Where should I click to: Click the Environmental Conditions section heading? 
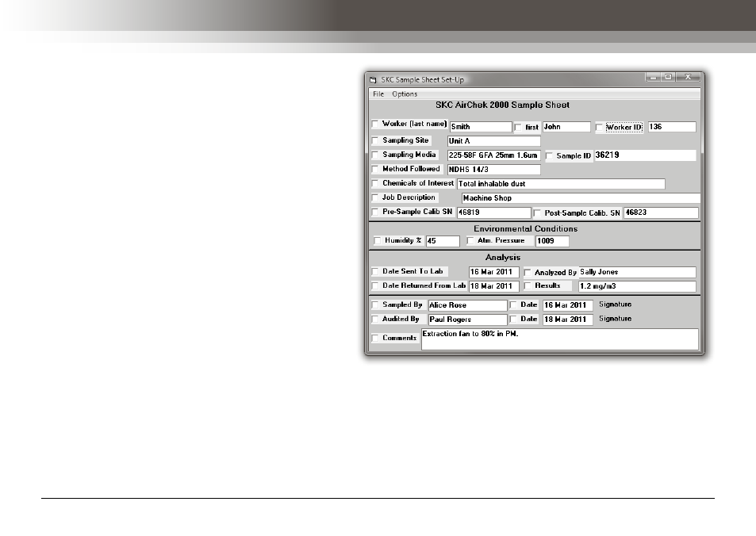click(525, 229)
